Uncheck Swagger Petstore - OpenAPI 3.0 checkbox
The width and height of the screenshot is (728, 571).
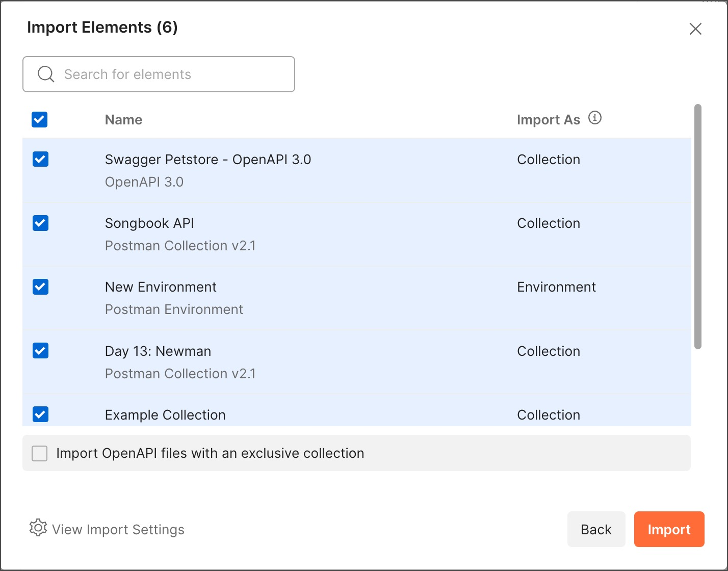click(40, 159)
